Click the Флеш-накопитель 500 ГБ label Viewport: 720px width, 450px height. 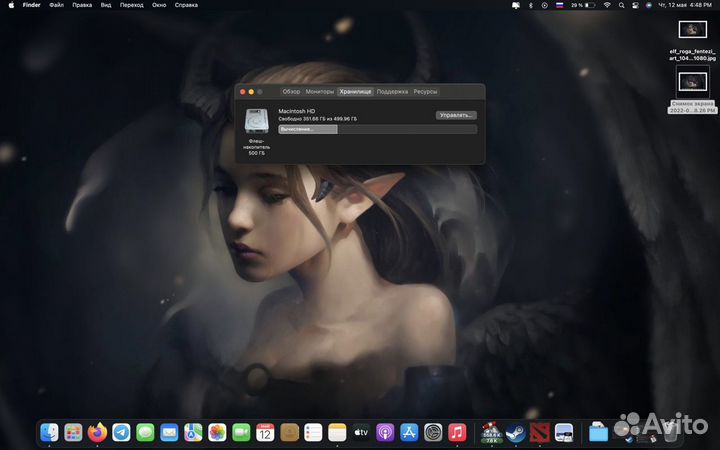(x=256, y=147)
